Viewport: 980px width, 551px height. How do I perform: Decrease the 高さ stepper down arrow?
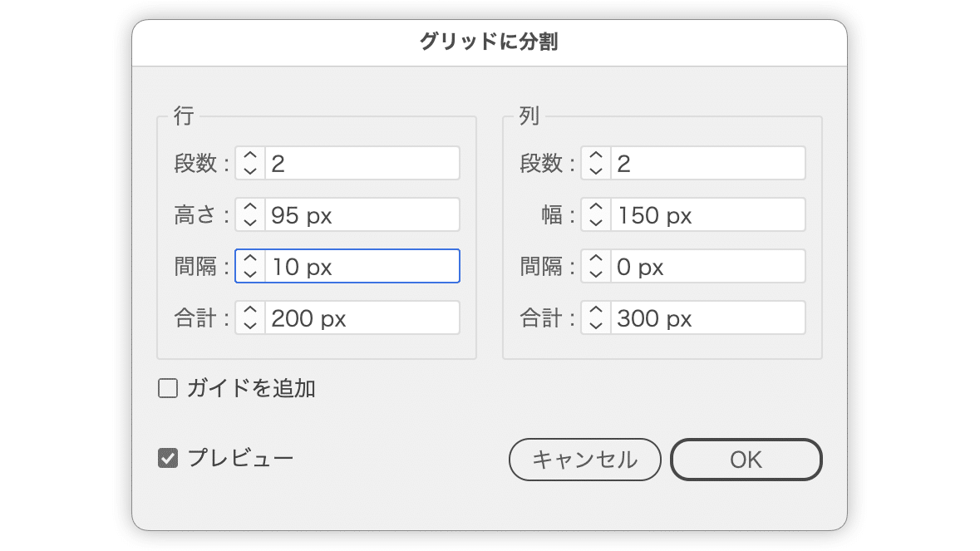coord(250,222)
